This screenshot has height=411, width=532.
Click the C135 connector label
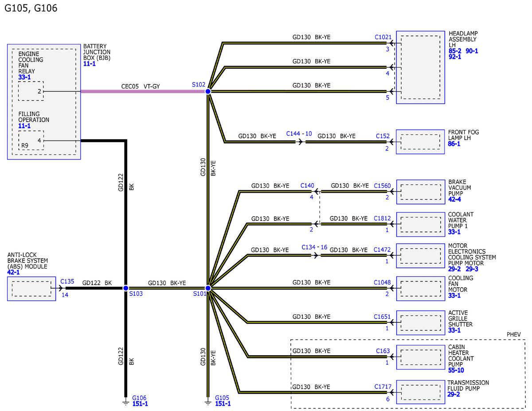pyautogui.click(x=67, y=281)
